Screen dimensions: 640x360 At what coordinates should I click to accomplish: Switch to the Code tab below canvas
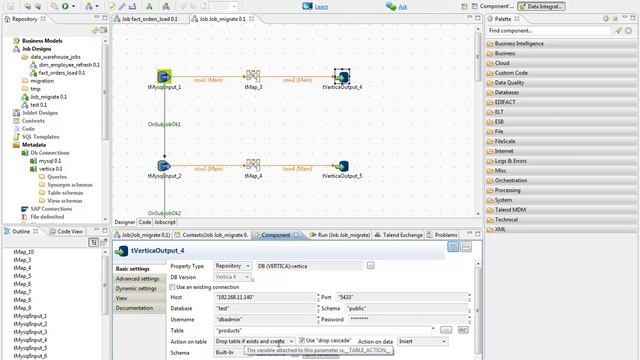point(144,222)
